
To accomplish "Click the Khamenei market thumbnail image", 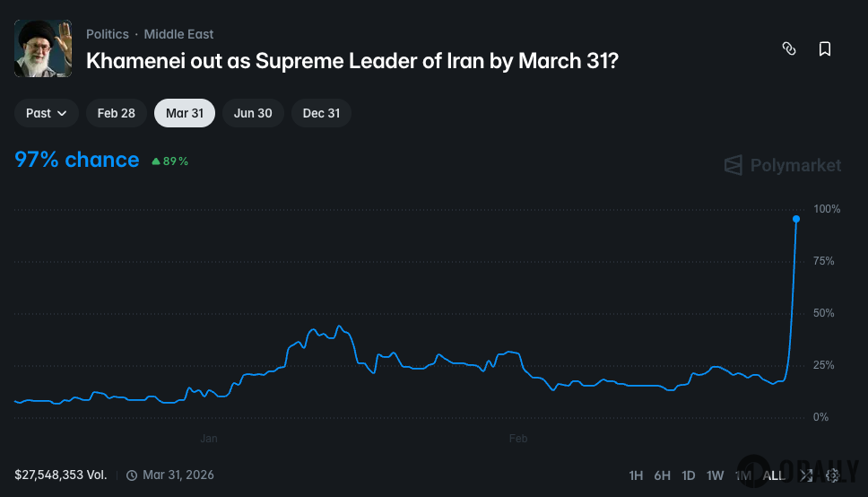I will pos(43,48).
